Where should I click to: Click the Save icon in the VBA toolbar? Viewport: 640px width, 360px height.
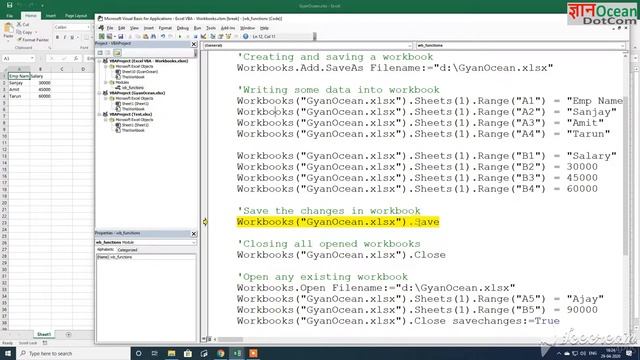point(121,36)
